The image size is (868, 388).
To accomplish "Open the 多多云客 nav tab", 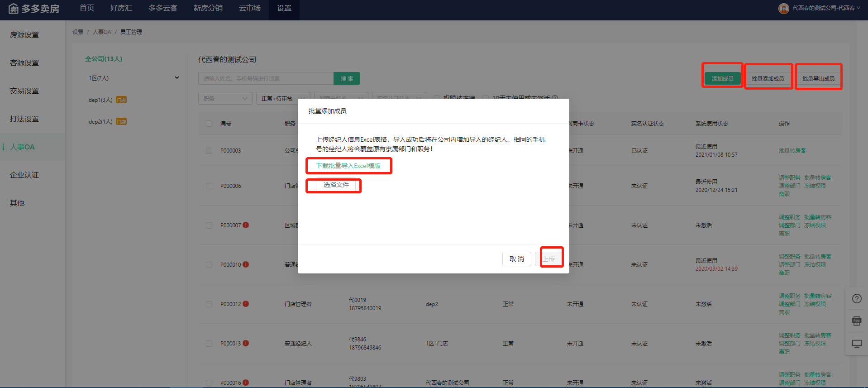I will [x=163, y=8].
